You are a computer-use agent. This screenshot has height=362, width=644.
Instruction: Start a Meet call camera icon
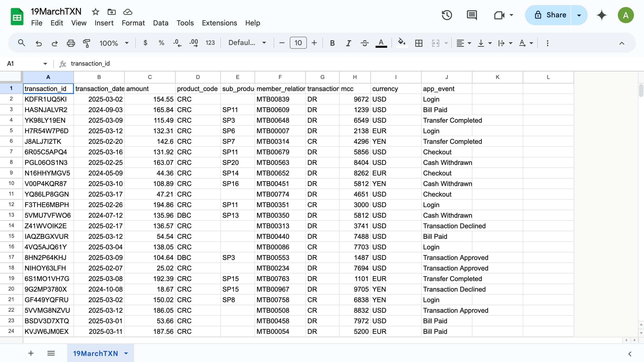(499, 15)
